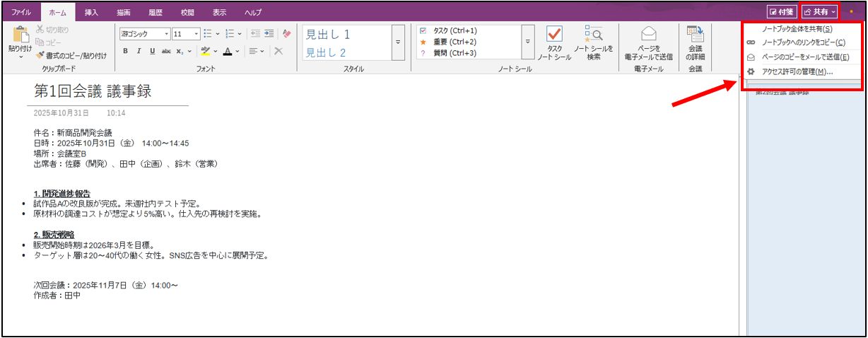Increase the indent level

tap(269, 33)
